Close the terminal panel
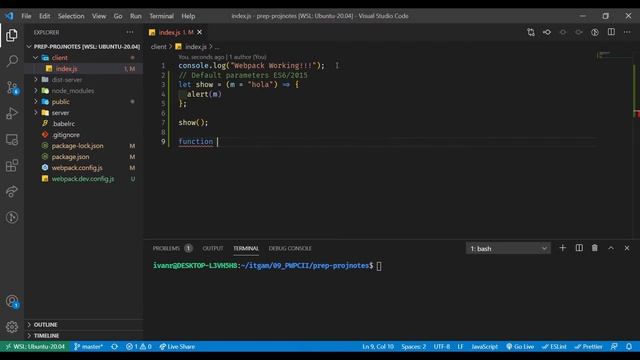 [x=627, y=248]
